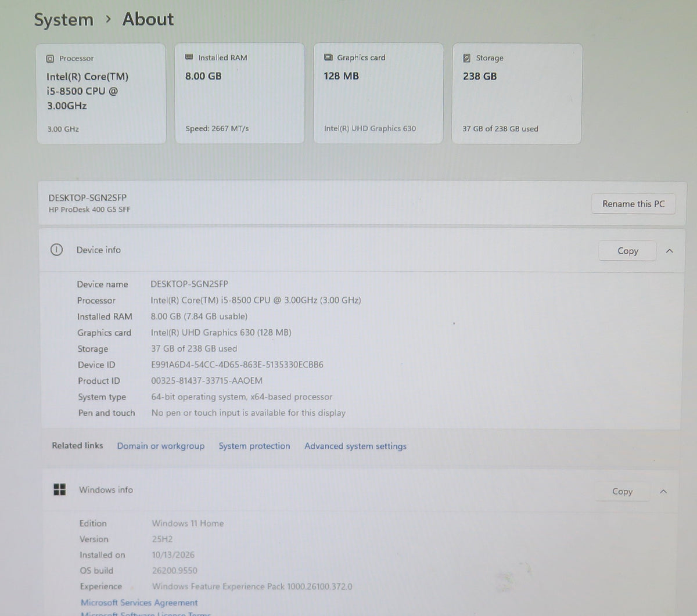Screen dimensions: 697x616
Task: Open the Storage 238 GB card
Action: coord(517,93)
